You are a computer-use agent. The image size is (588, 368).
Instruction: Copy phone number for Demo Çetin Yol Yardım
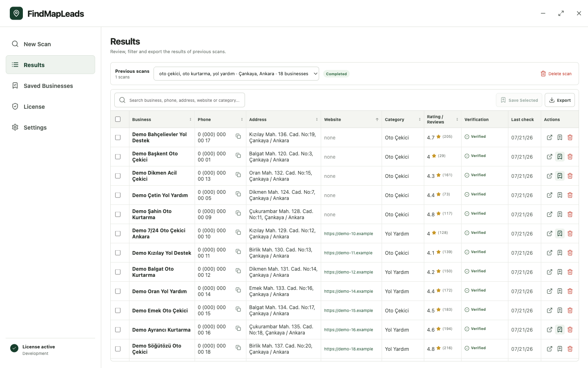point(238,194)
